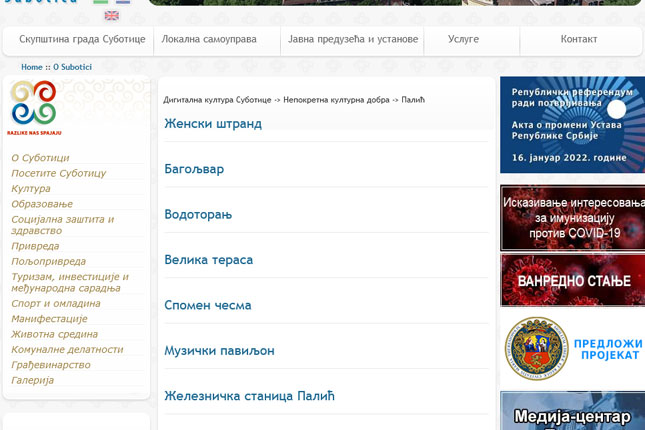645x430 pixels.
Task: Open the Водоторањ link
Action: point(198,215)
